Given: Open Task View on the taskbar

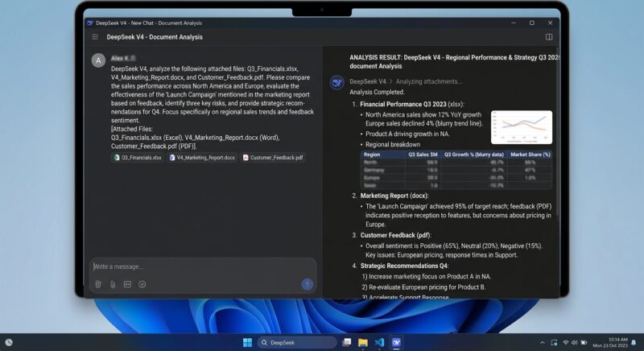Looking at the screenshot, I should pyautogui.click(x=347, y=342).
